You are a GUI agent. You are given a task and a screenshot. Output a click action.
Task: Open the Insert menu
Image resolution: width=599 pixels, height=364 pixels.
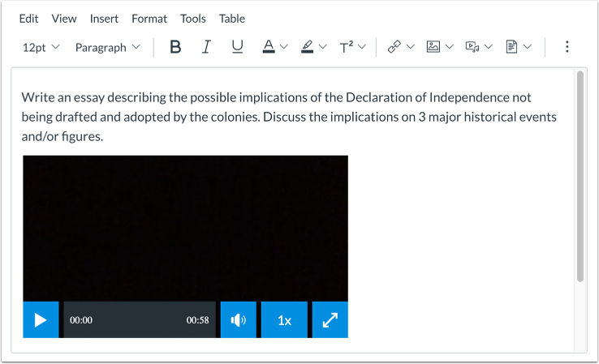(104, 19)
